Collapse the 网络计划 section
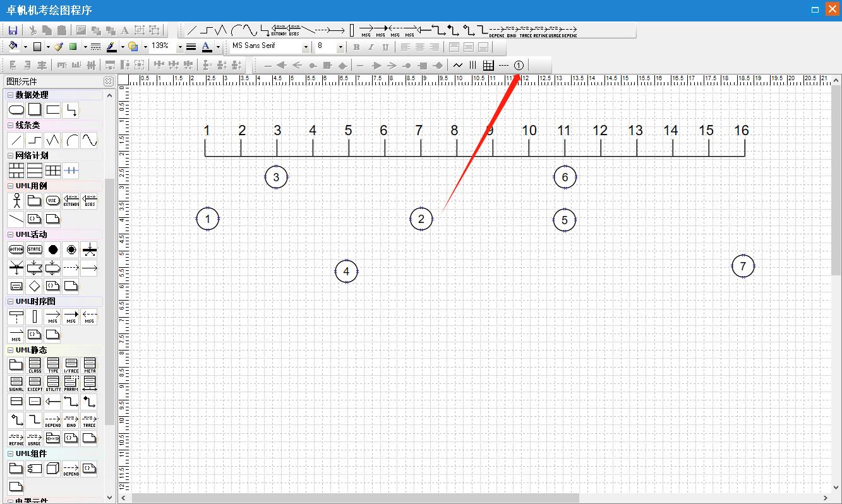 (x=10, y=155)
